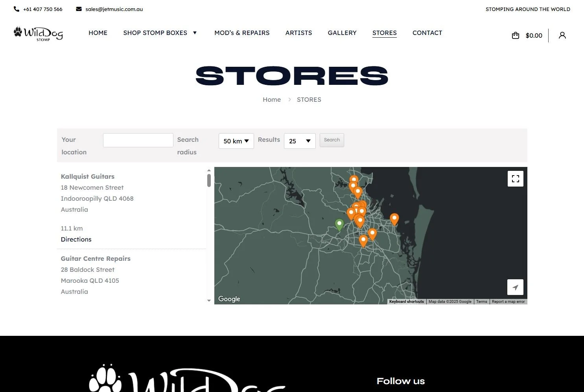Image resolution: width=584 pixels, height=392 pixels.
Task: Click the Marooka QLD 4105 text
Action: coord(90,280)
